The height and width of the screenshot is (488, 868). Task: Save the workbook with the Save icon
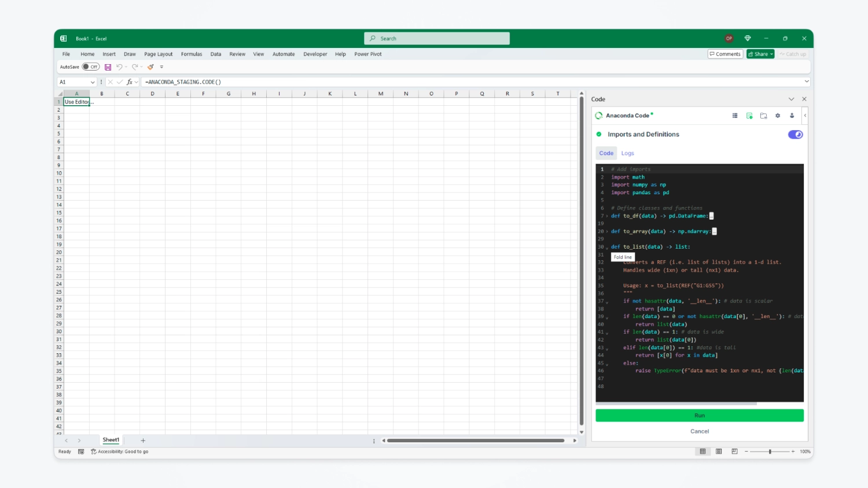click(108, 67)
